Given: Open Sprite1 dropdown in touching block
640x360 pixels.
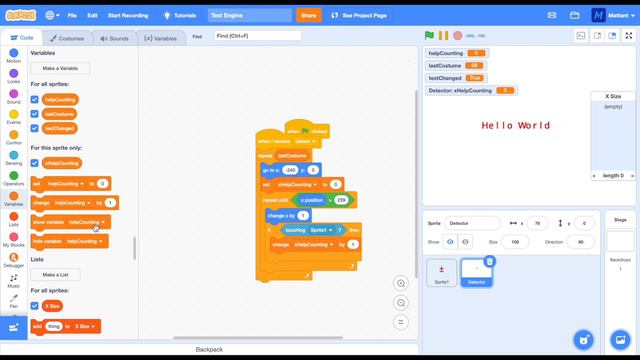Looking at the screenshot, I should pyautogui.click(x=330, y=230).
